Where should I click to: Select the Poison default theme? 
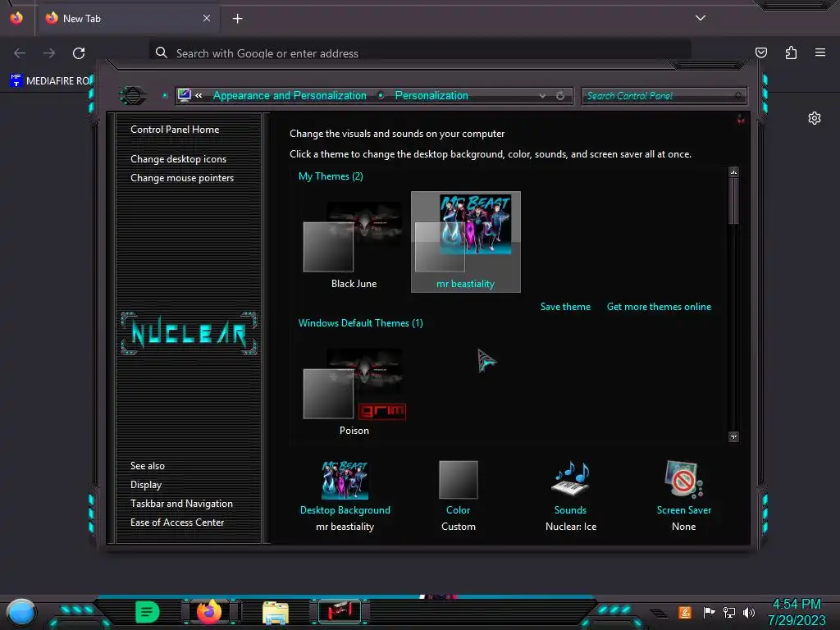354,391
